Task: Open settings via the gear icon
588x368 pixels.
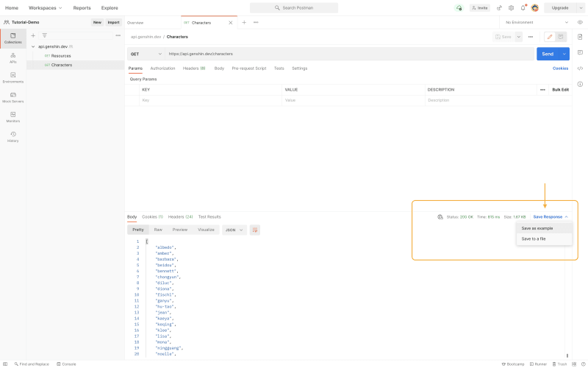Action: pos(511,8)
